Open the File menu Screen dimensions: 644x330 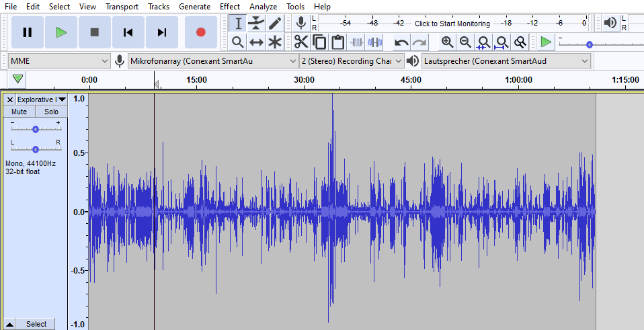pos(11,7)
